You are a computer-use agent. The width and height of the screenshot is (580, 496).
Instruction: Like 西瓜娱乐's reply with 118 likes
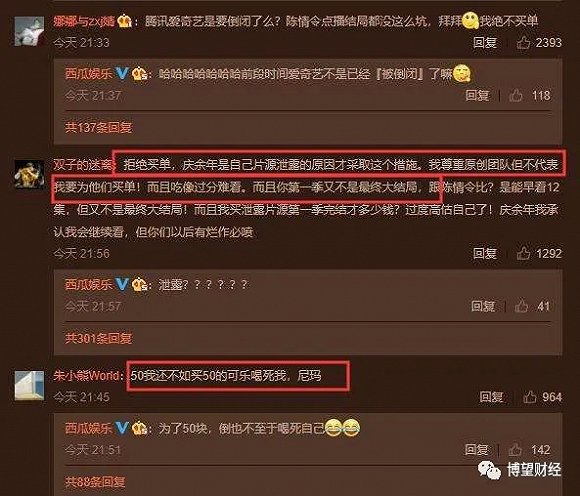click(516, 95)
